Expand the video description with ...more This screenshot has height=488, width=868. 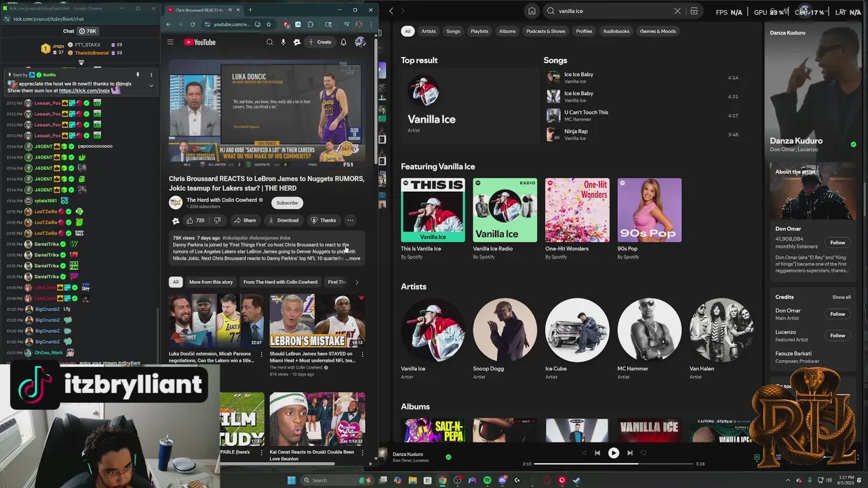(354, 258)
